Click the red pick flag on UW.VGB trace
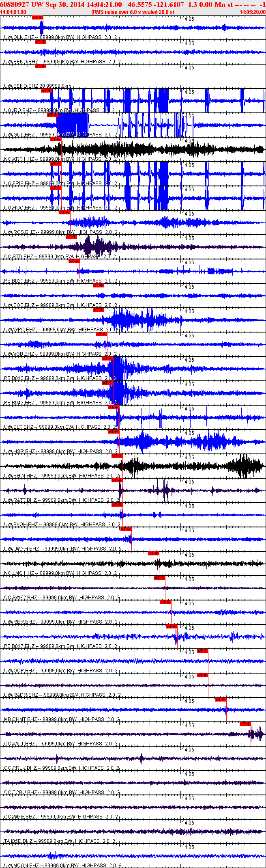The width and height of the screenshot is (266, 868). (x=101, y=334)
